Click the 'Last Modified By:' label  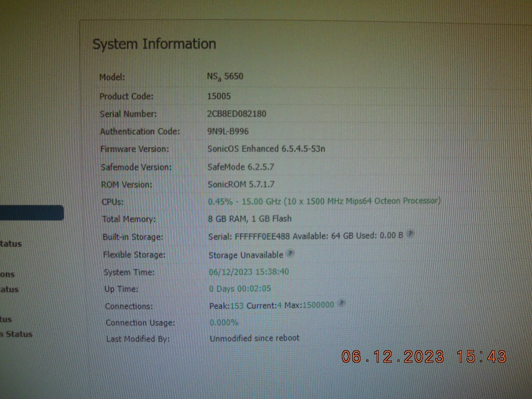coord(138,339)
